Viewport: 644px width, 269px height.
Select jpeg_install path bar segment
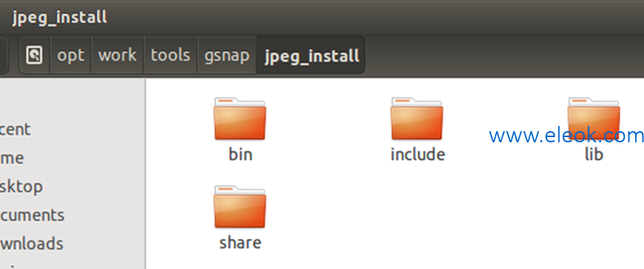(311, 55)
